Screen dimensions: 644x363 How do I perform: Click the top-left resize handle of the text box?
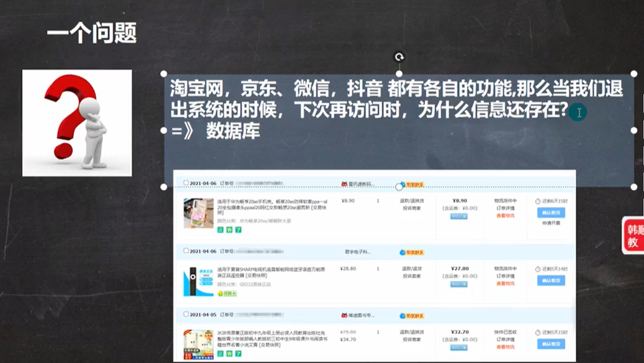(x=164, y=74)
